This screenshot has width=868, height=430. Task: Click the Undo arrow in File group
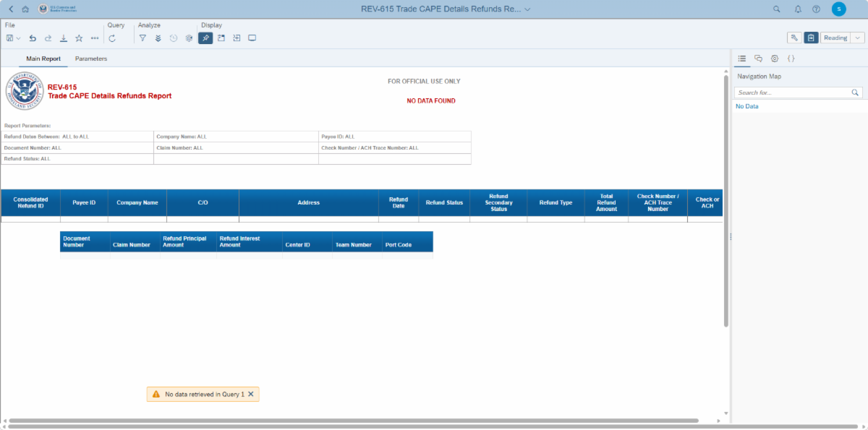coord(33,38)
